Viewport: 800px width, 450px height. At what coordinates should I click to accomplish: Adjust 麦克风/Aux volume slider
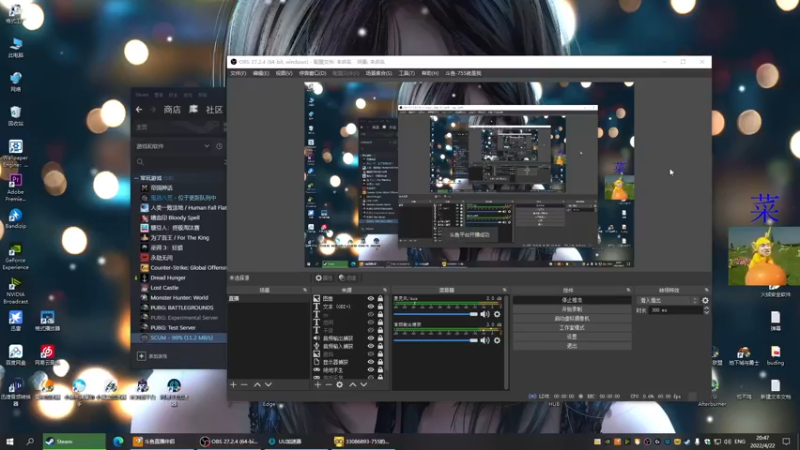[436, 314]
